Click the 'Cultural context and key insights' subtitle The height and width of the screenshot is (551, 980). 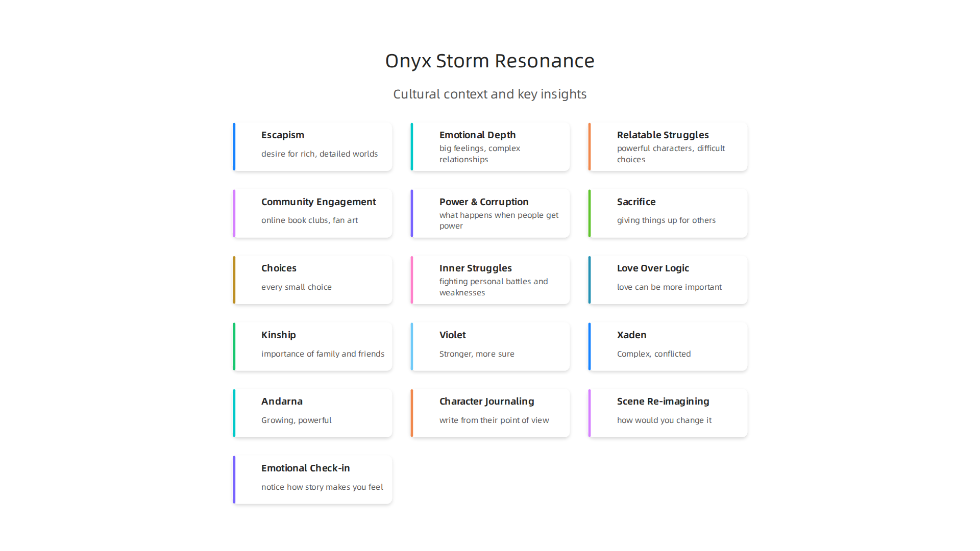click(490, 94)
